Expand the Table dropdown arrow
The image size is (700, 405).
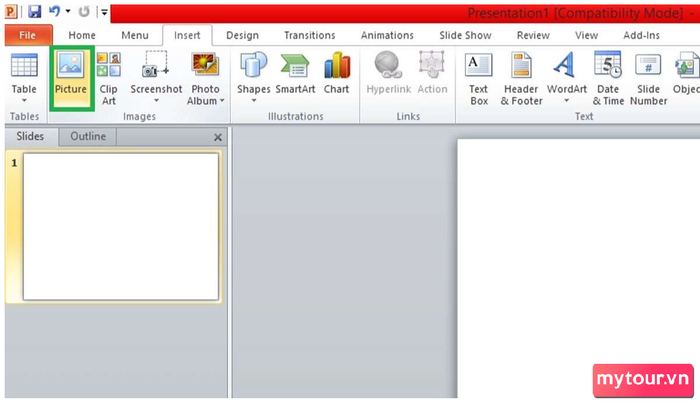pyautogui.click(x=24, y=101)
